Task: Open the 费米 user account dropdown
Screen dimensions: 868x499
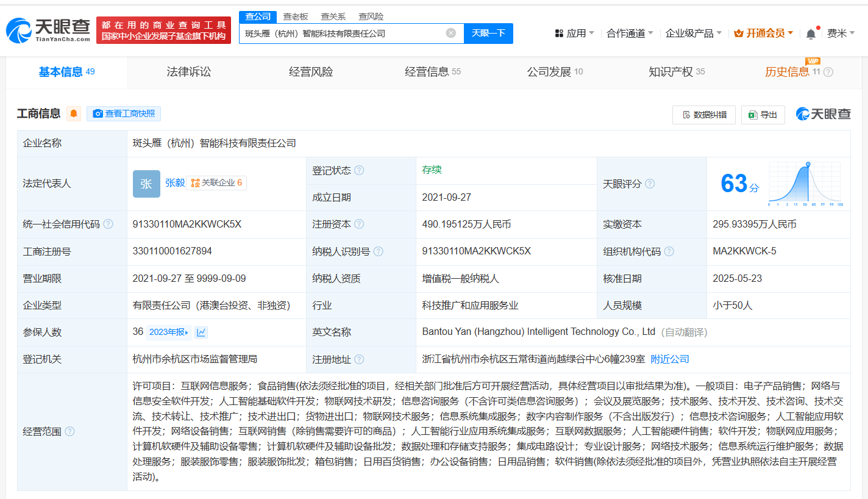Action: (841, 33)
